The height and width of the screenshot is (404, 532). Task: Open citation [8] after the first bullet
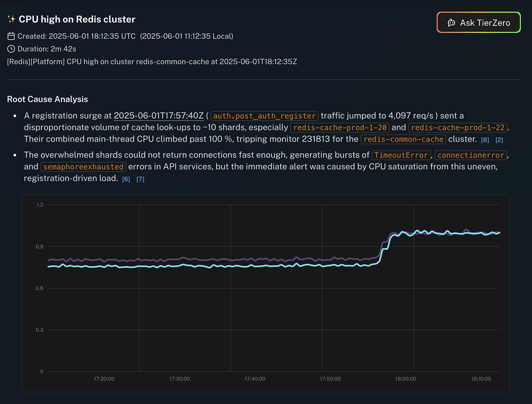click(x=485, y=139)
